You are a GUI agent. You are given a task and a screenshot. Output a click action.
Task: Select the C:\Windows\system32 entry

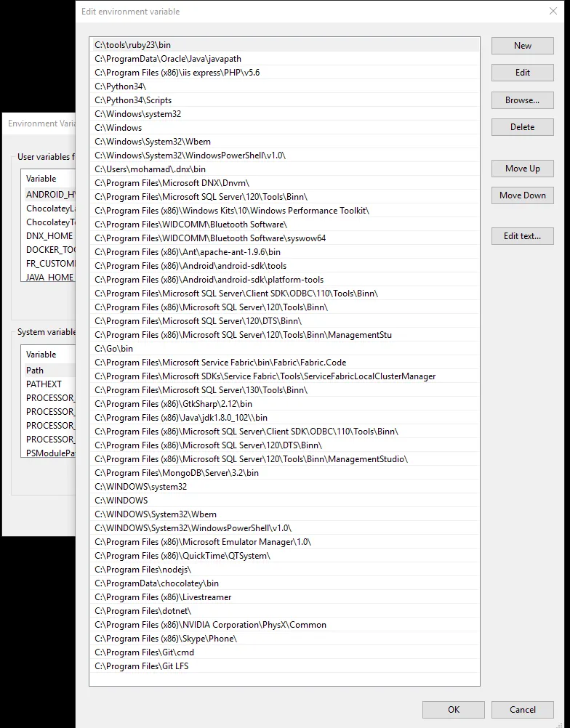click(x=284, y=114)
